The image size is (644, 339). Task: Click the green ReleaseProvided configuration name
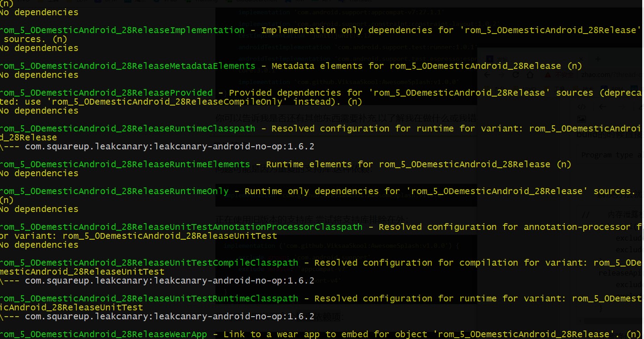[106, 93]
